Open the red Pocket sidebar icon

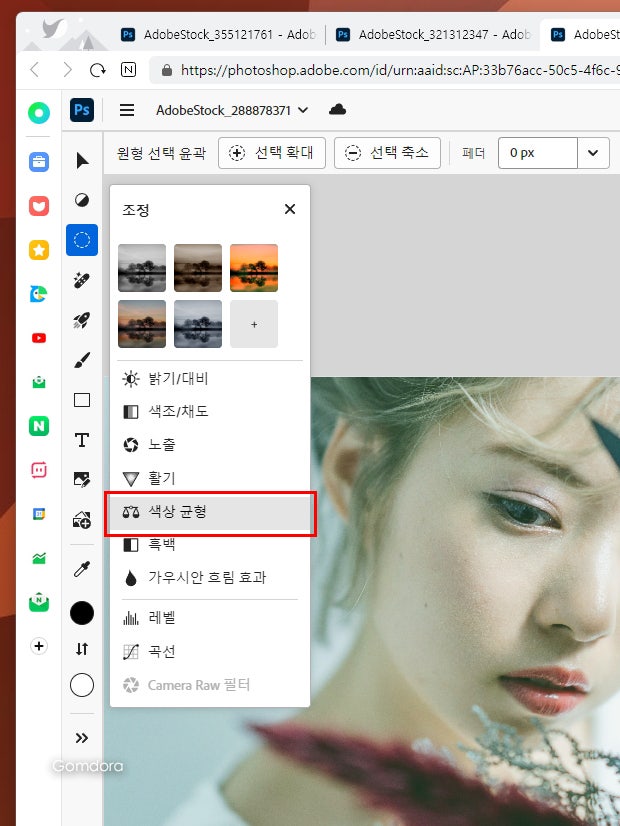(39, 205)
